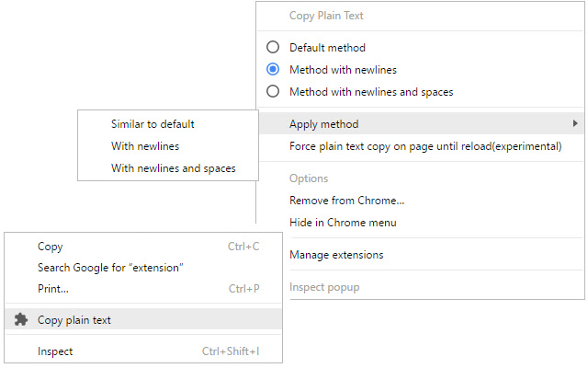588x368 pixels.
Task: Choose the Method with newlines radio option
Action: coord(272,69)
